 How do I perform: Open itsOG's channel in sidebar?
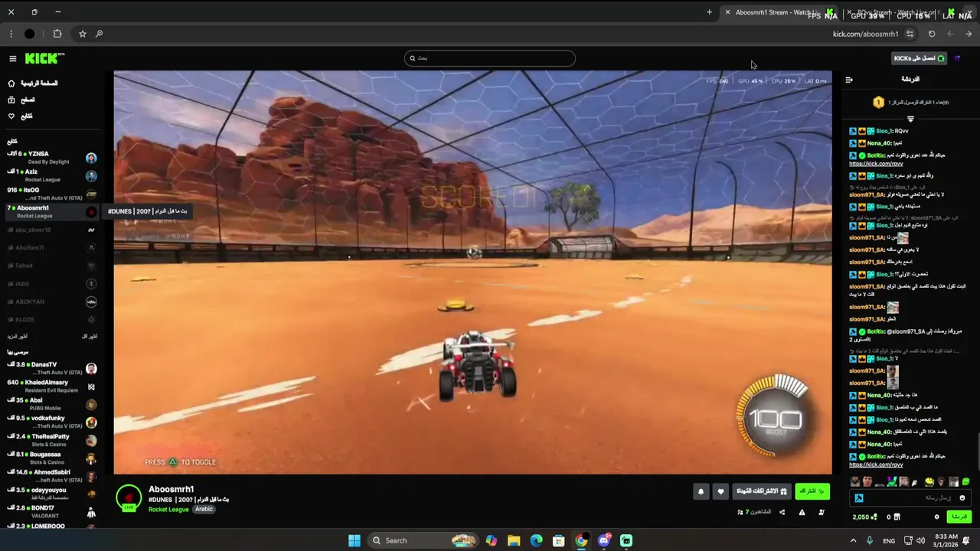pos(51,193)
